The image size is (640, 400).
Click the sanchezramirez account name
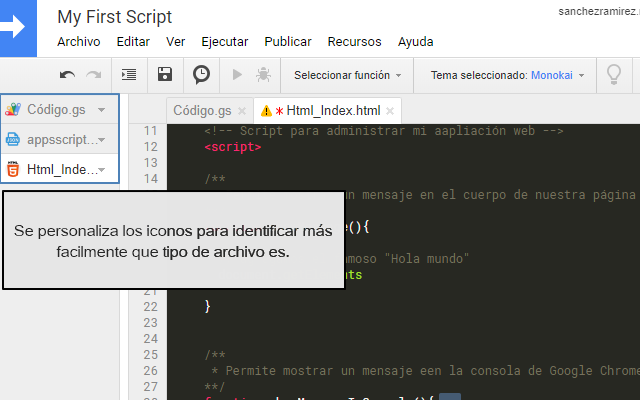click(x=599, y=11)
